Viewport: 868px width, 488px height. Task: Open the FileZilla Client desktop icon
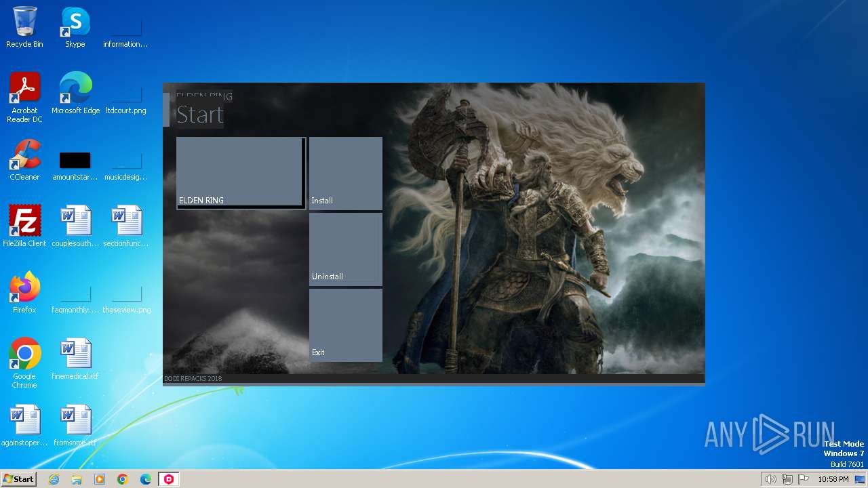tap(24, 226)
